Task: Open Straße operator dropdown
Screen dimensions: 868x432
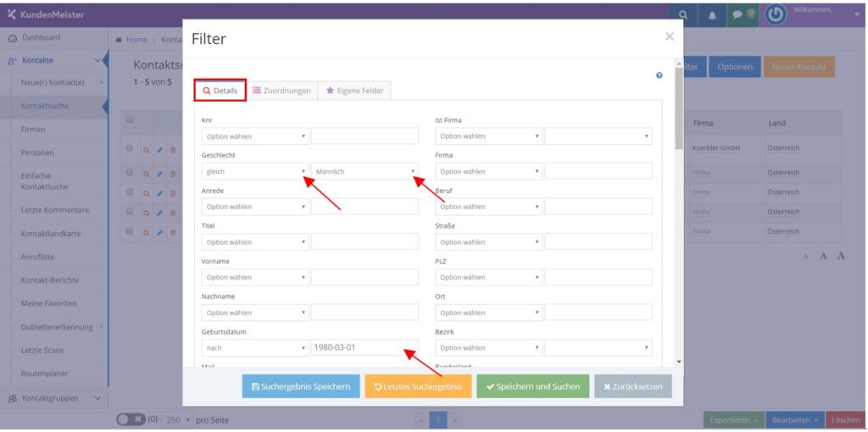Action: click(x=489, y=241)
